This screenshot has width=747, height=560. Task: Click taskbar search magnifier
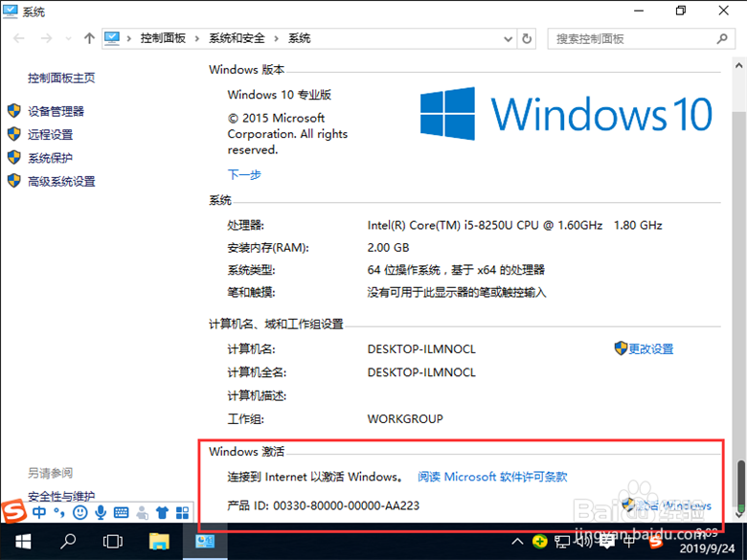click(68, 542)
